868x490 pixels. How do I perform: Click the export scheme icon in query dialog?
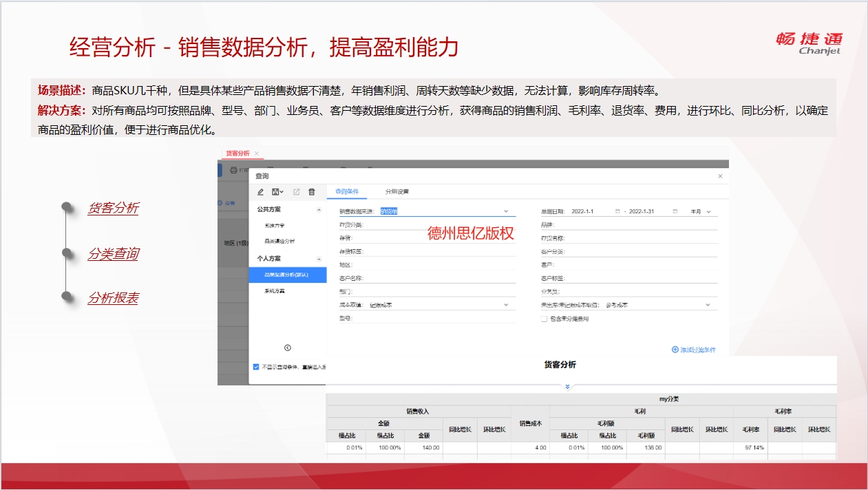click(297, 192)
